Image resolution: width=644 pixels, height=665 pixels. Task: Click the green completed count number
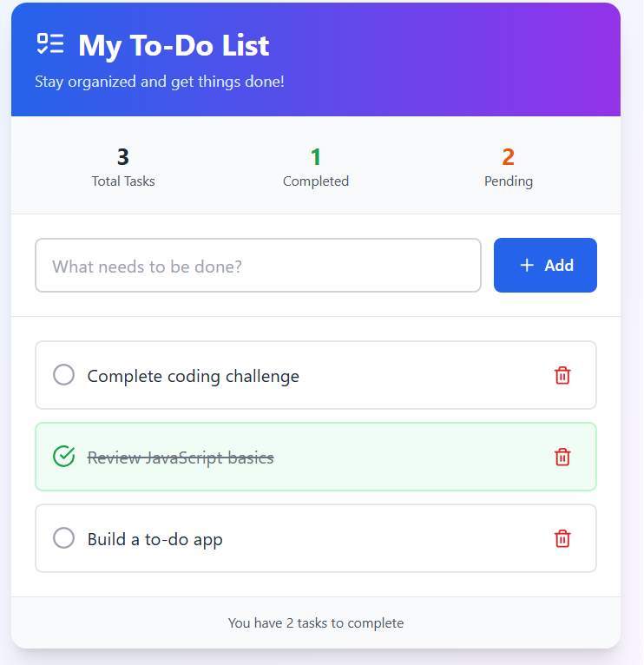tap(316, 157)
